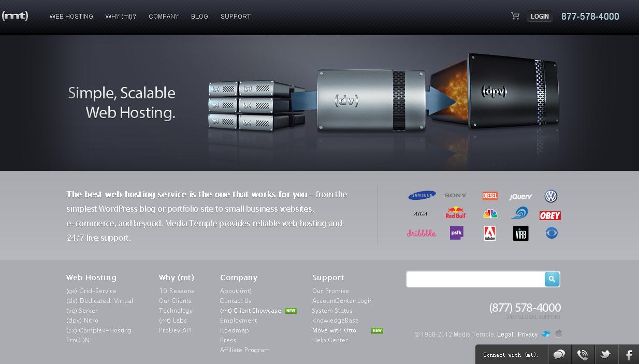The height and width of the screenshot is (364, 639).
Task: Click the NBC peacock logo
Action: pos(490,213)
